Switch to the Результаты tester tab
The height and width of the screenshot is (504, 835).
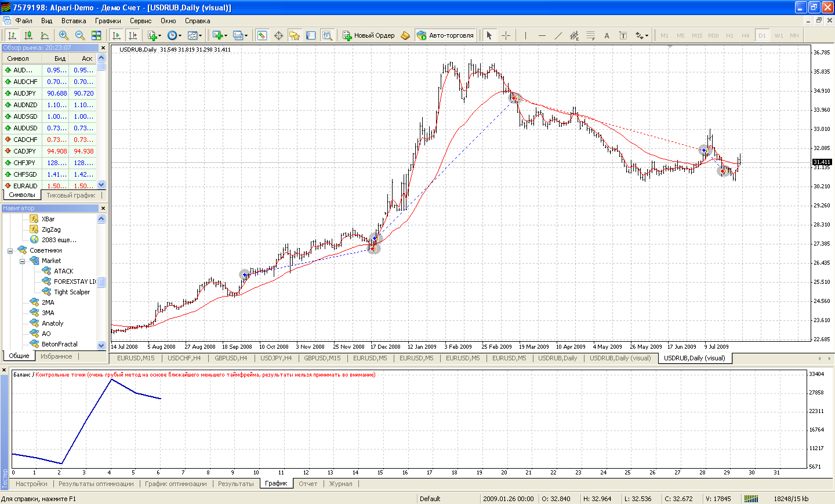pos(235,484)
